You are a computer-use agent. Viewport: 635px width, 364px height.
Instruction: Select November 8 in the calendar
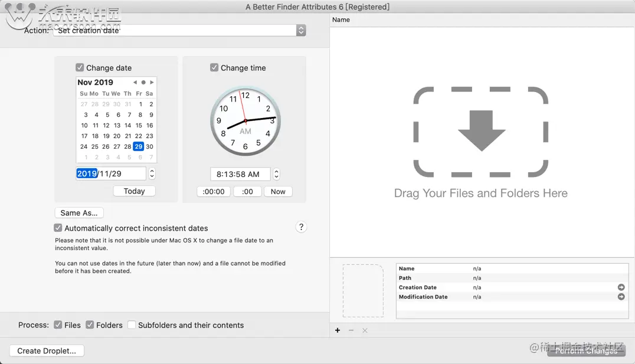pyautogui.click(x=140, y=114)
